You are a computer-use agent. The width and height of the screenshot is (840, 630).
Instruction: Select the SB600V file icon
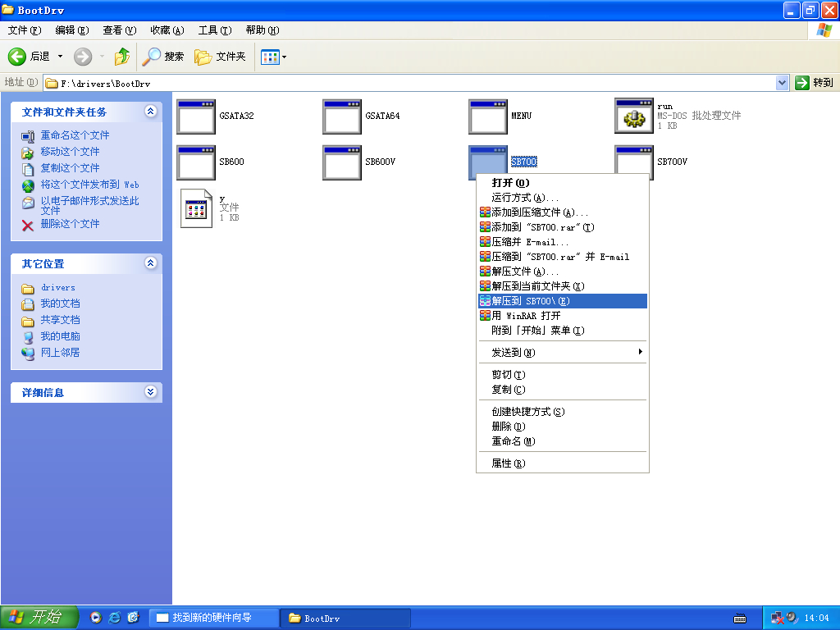click(x=342, y=162)
